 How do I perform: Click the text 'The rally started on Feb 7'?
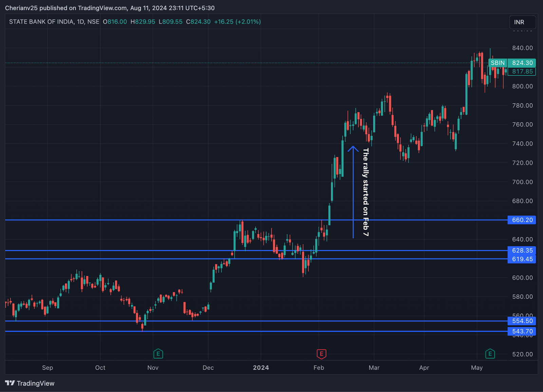click(366, 192)
